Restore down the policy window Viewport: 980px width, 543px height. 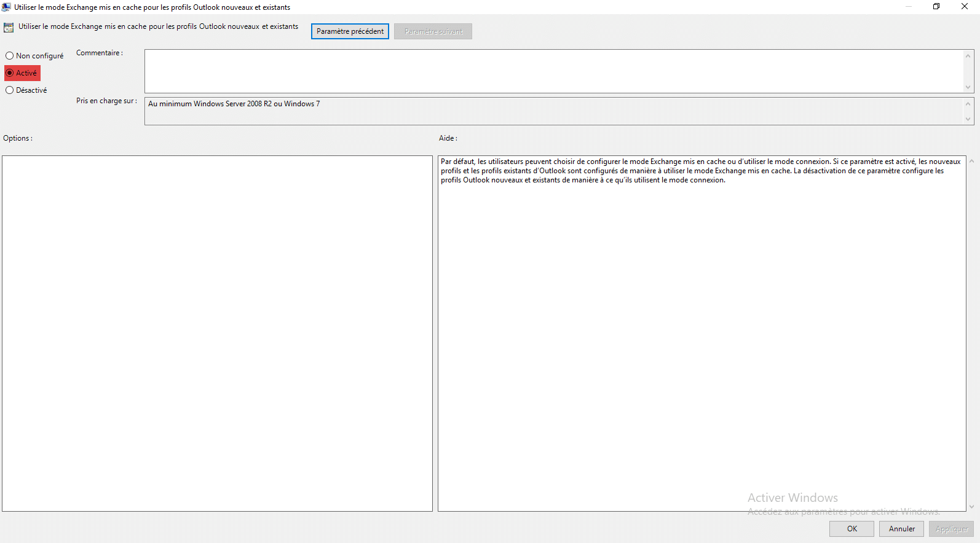(x=936, y=7)
